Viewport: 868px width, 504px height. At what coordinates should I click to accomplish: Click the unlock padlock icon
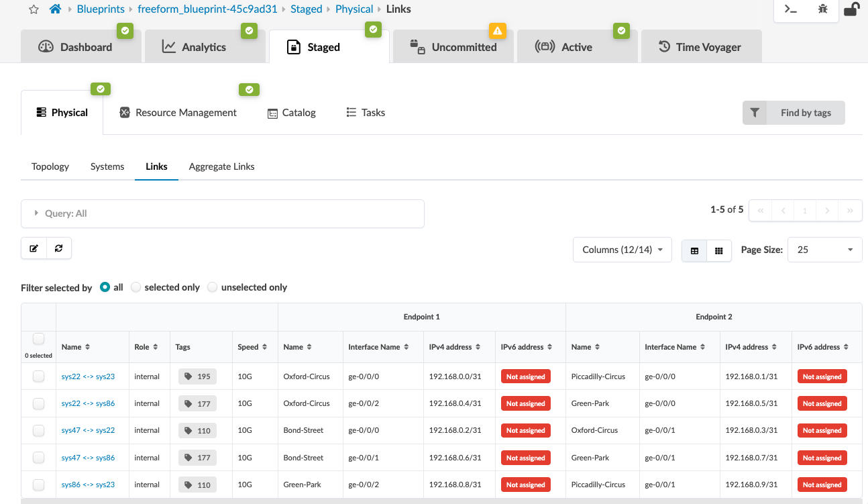[852, 9]
